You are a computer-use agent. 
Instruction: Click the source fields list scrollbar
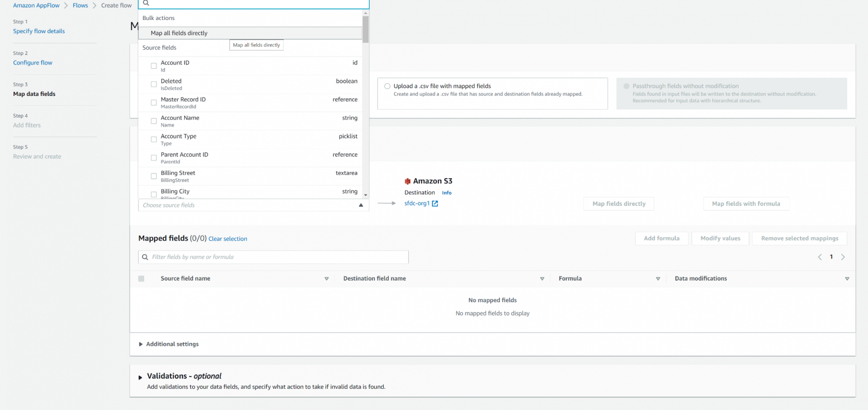[366, 29]
